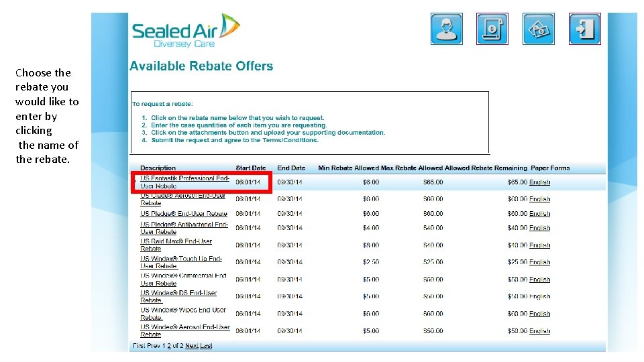The image size is (644, 362).
Task: Click the Paper Forms column header
Action: (x=550, y=168)
